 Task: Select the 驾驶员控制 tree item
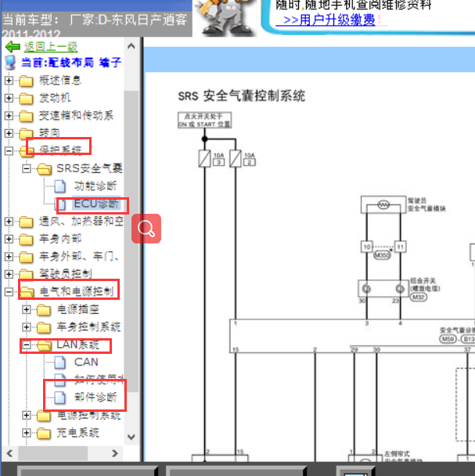tap(65, 274)
